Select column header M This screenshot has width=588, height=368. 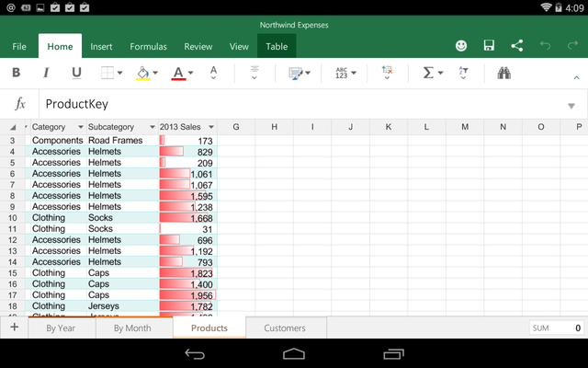coord(465,127)
